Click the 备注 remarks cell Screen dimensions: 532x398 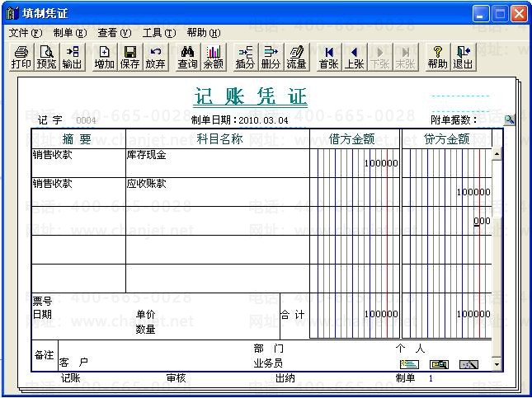pyautogui.click(x=44, y=355)
